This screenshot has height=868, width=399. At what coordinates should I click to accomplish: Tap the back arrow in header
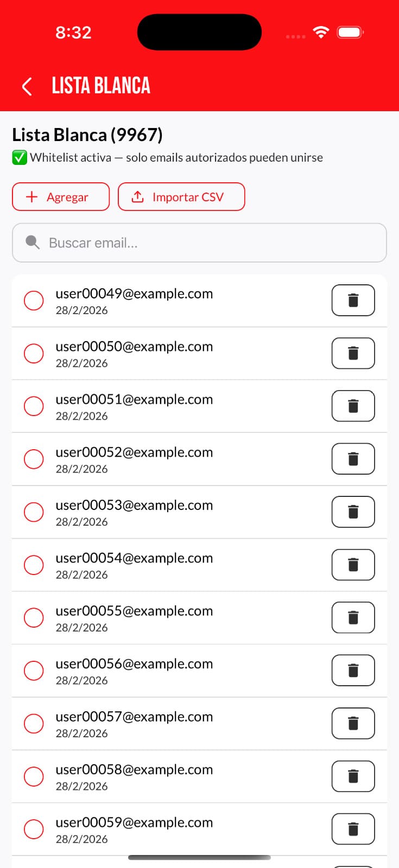click(x=27, y=86)
